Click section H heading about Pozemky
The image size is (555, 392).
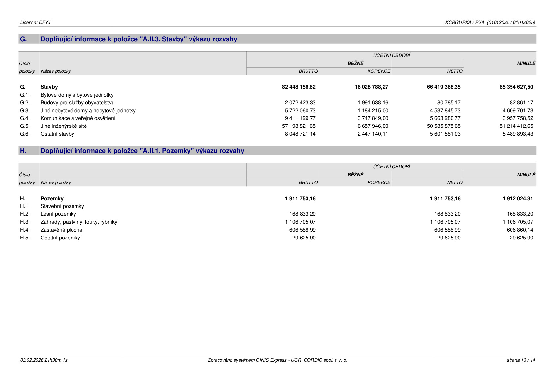pyautogui.click(x=142, y=151)
